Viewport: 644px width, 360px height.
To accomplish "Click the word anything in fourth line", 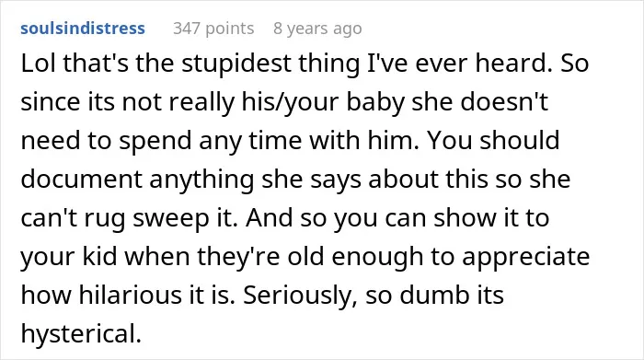I will coord(201,180).
